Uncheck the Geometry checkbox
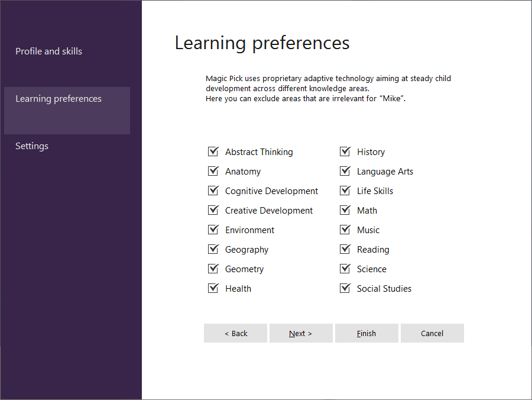The height and width of the screenshot is (400, 532). point(213,269)
